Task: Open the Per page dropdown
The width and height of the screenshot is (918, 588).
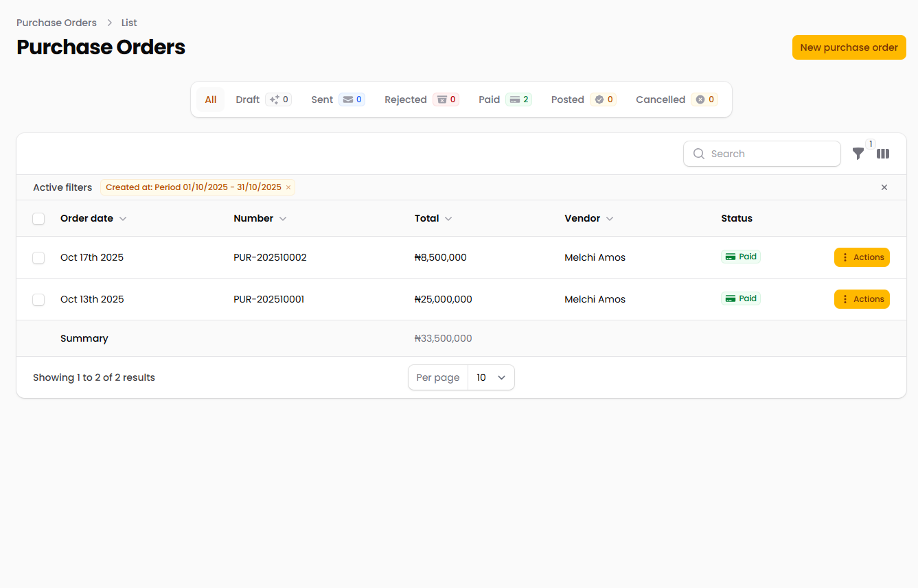Action: click(x=491, y=377)
